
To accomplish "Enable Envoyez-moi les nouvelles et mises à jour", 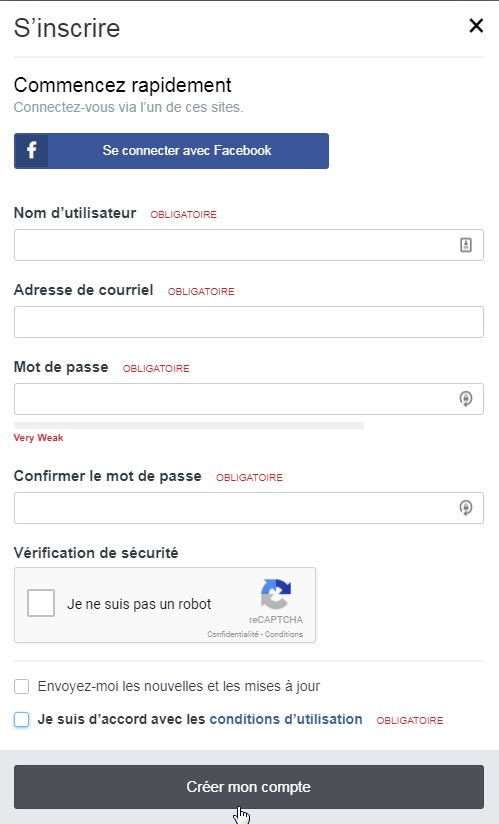I will (x=22, y=686).
